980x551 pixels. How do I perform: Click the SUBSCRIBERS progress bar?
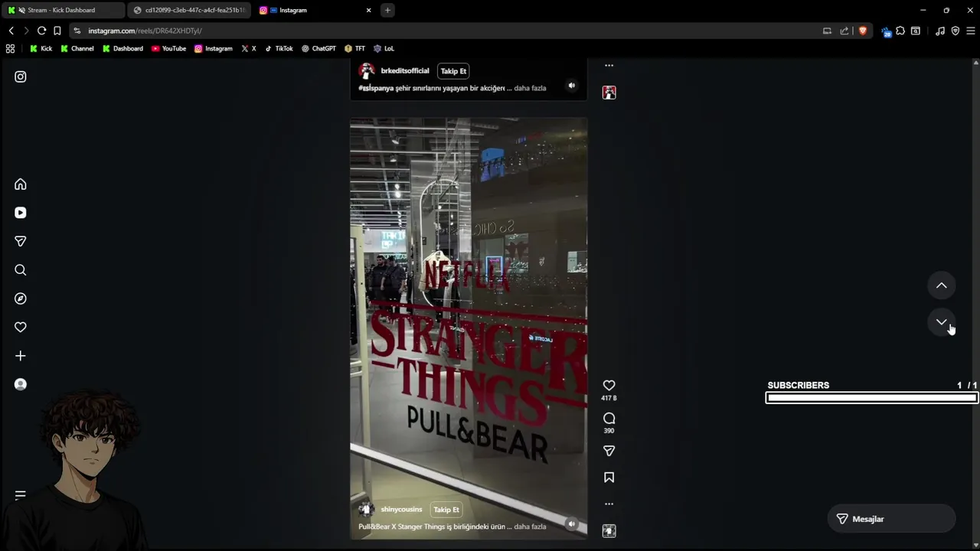[872, 398]
